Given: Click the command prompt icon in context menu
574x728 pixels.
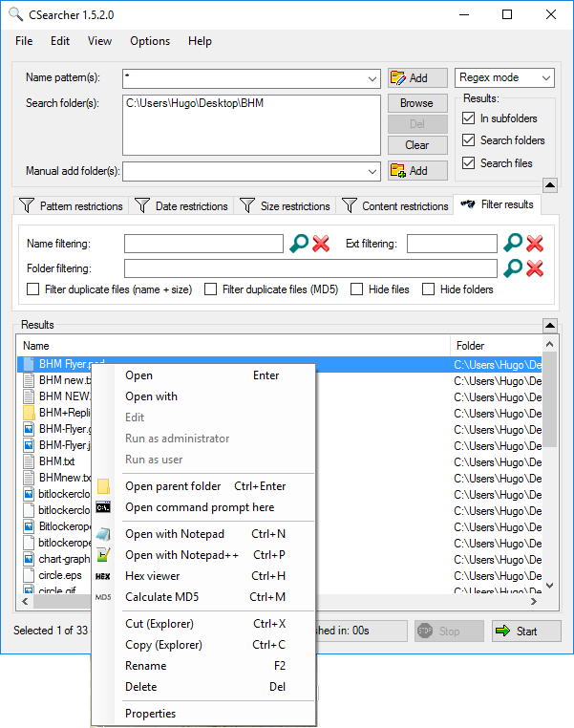Looking at the screenshot, I should [x=103, y=507].
